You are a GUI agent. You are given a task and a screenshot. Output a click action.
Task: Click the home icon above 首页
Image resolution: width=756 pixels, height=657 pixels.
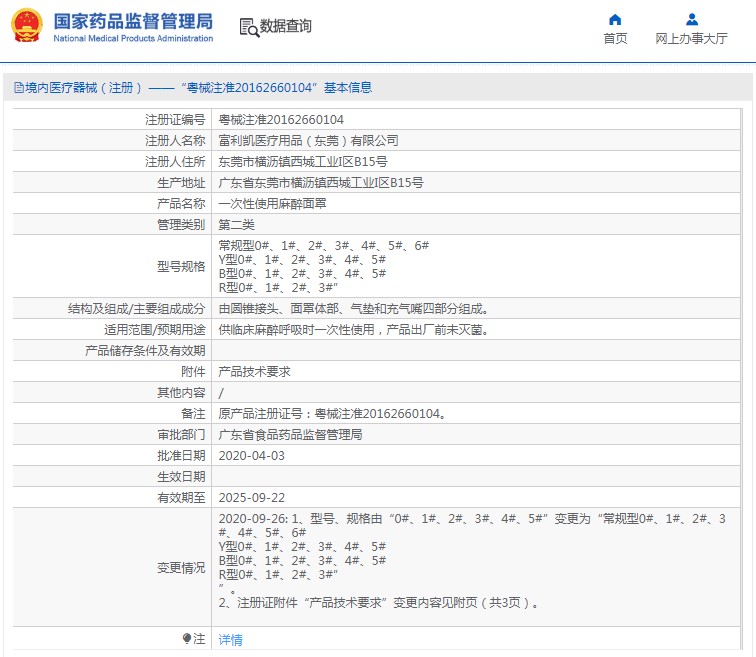tap(615, 19)
